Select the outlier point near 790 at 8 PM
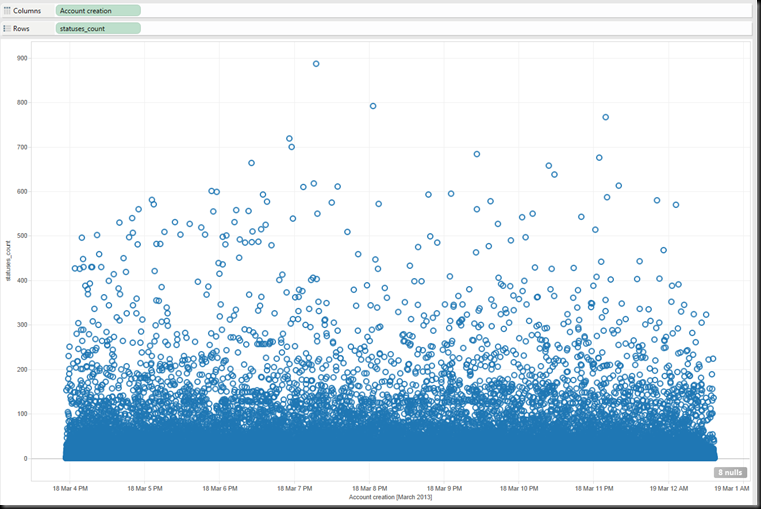 (373, 106)
